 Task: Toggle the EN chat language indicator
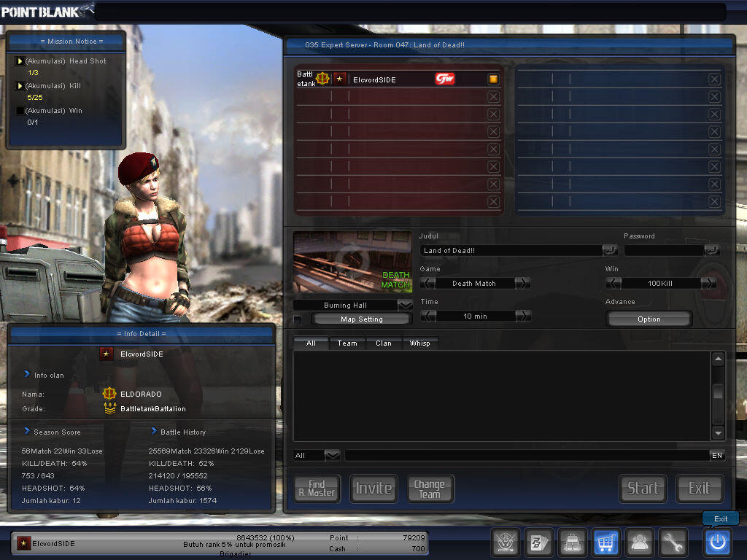click(x=716, y=455)
